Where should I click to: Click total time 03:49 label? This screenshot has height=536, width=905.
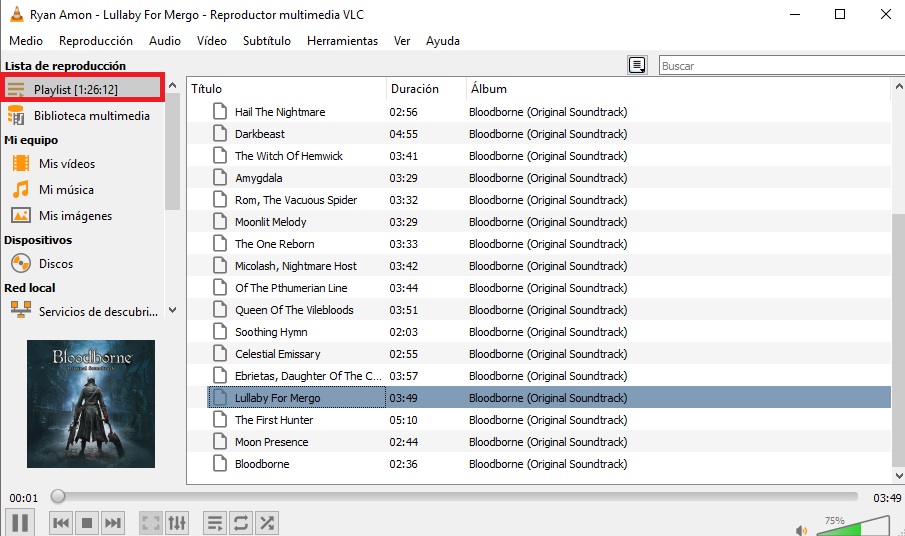[x=887, y=498]
